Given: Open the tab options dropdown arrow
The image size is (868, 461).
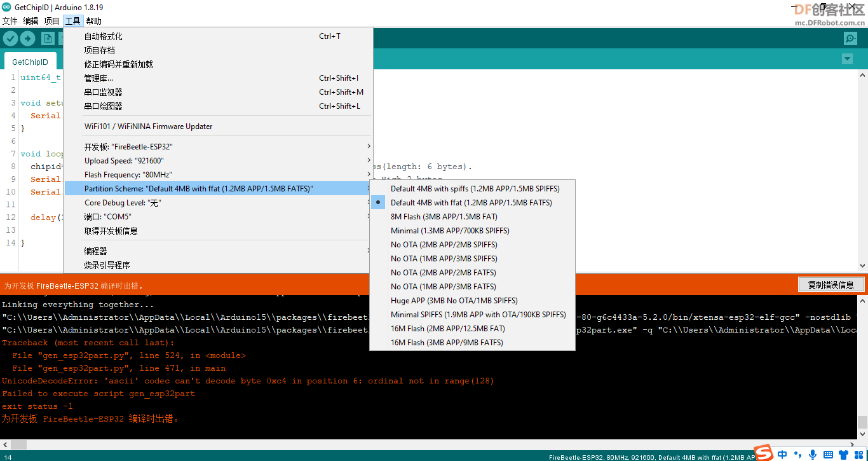Looking at the screenshot, I should pyautogui.click(x=846, y=59).
